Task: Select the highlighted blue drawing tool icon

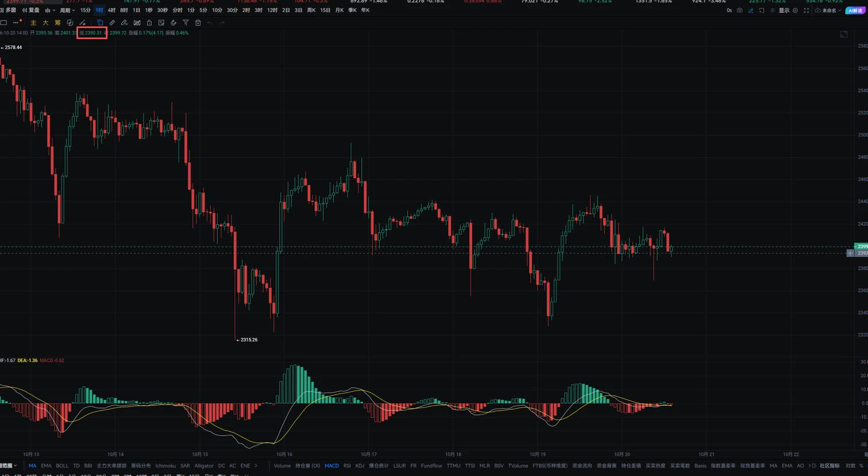Action: [100, 23]
